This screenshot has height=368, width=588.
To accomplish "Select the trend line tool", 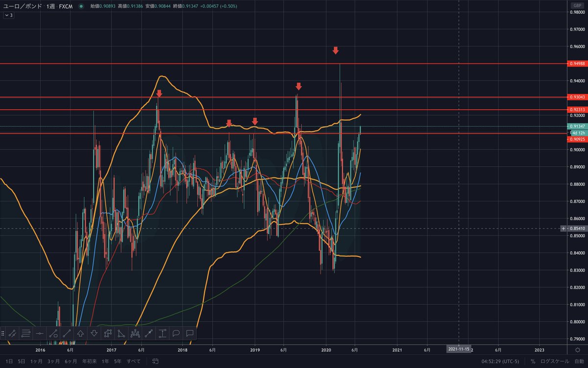I will click(x=67, y=334).
